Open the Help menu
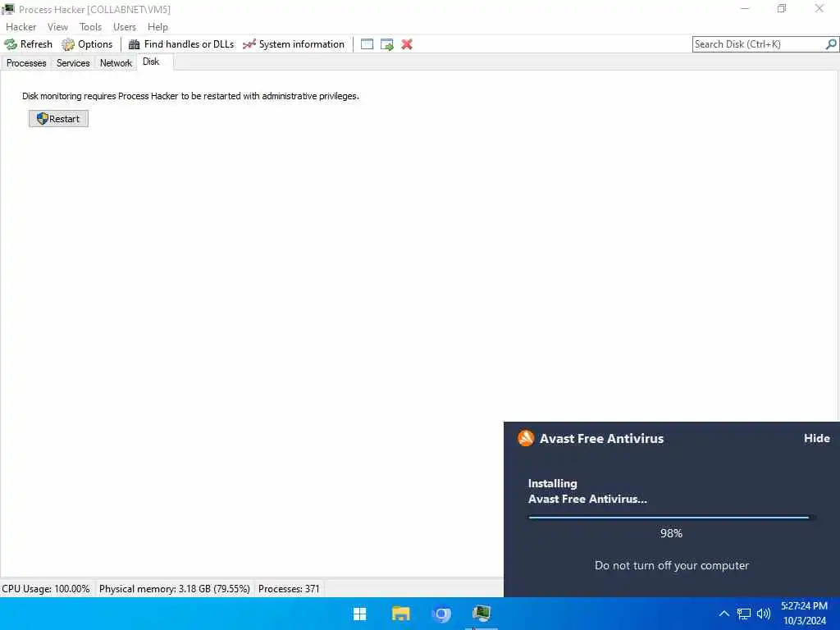This screenshot has height=630, width=840. 157,27
